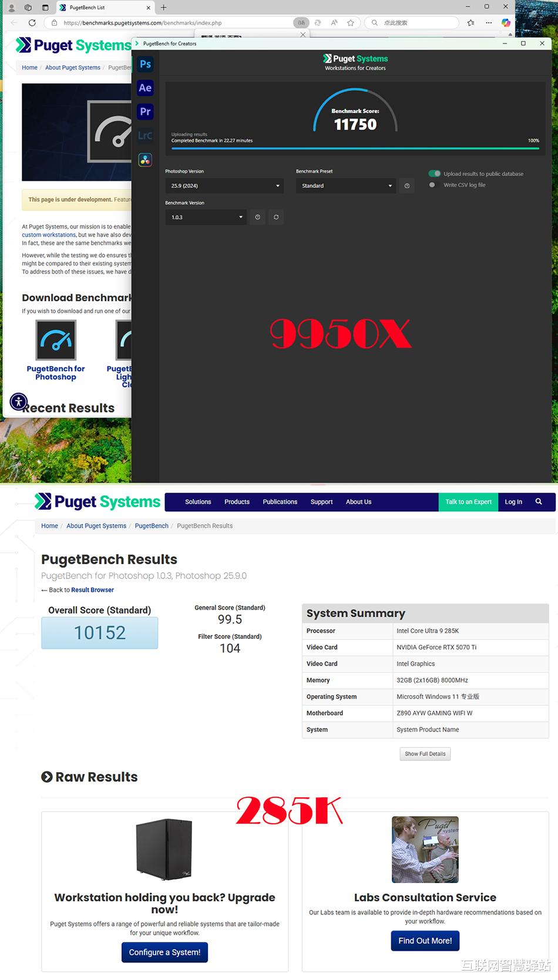
Task: Click the browser profile avatar icon
Action: tap(11, 8)
